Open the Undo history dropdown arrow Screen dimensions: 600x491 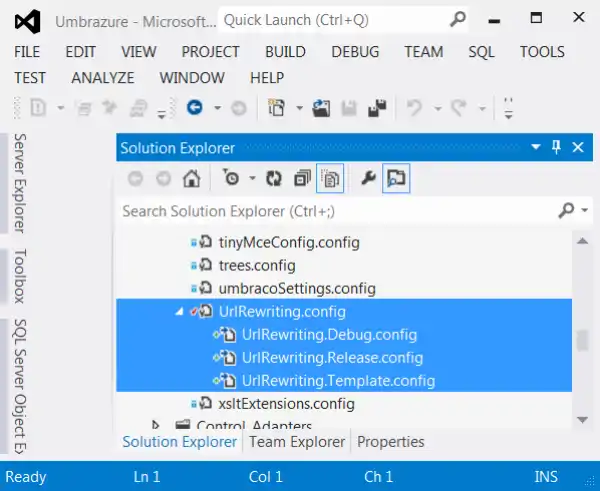[437, 109]
